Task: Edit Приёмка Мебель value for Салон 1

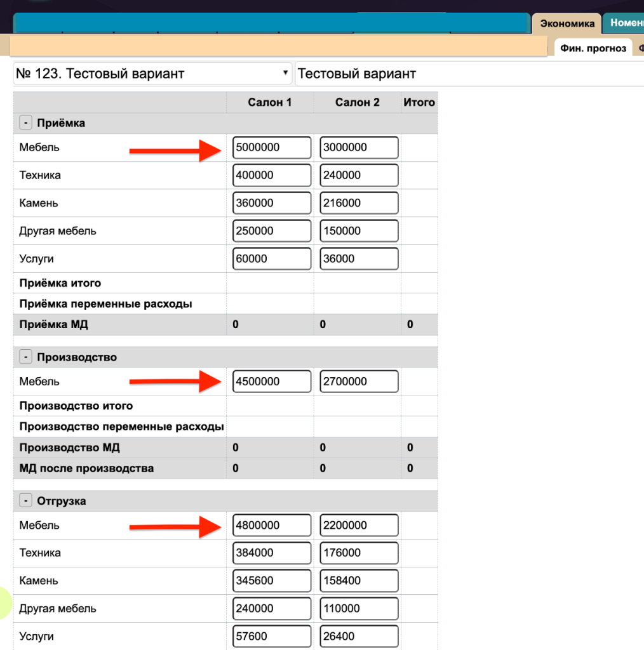Action: (x=272, y=147)
